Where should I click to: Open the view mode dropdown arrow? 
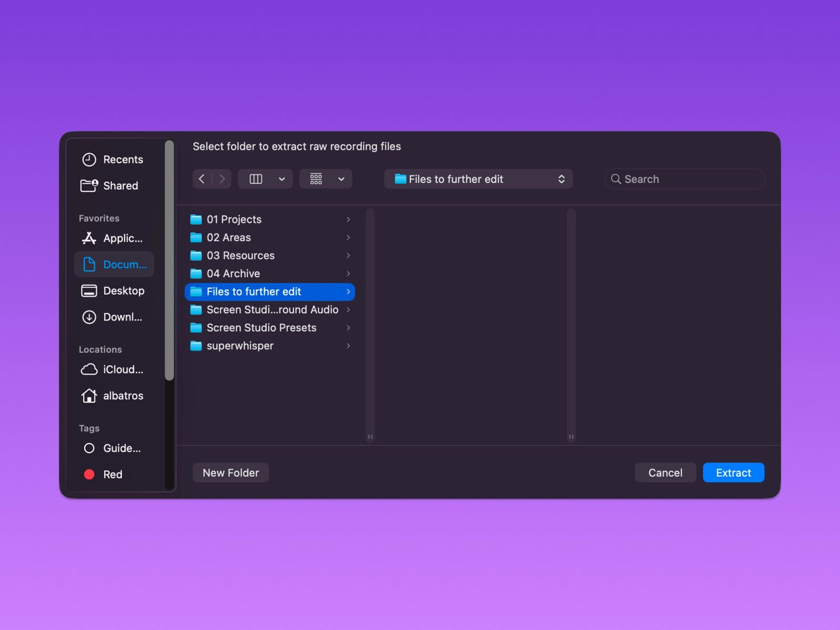(282, 179)
